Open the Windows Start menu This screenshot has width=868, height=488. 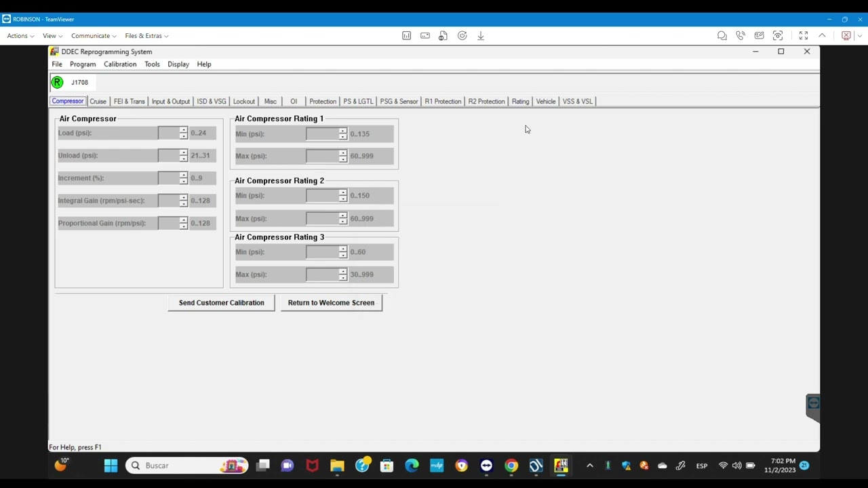(x=111, y=466)
